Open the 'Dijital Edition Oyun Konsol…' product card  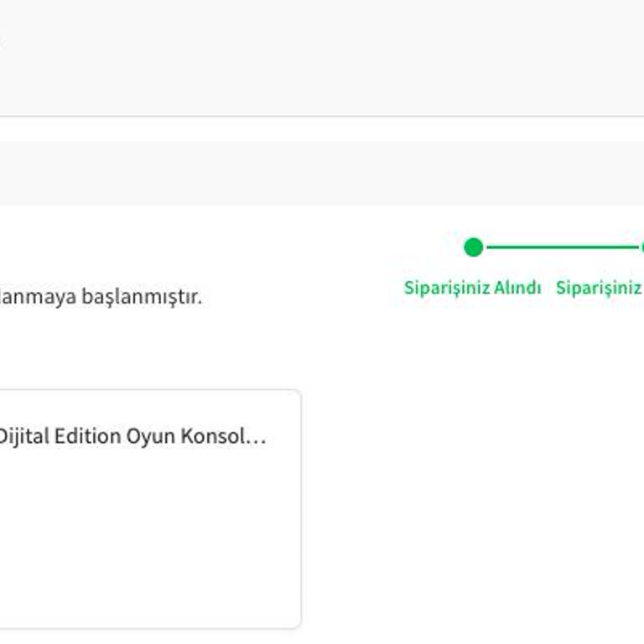150,509
